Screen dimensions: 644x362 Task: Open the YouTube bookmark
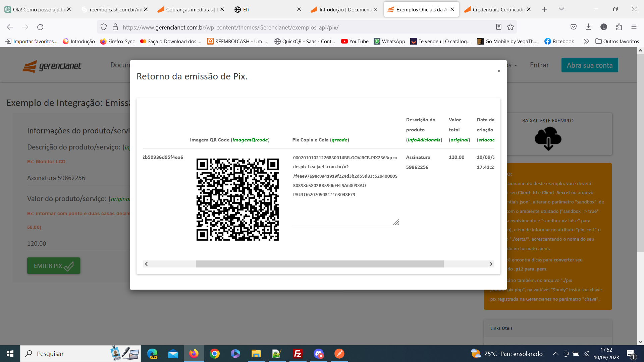tap(355, 41)
